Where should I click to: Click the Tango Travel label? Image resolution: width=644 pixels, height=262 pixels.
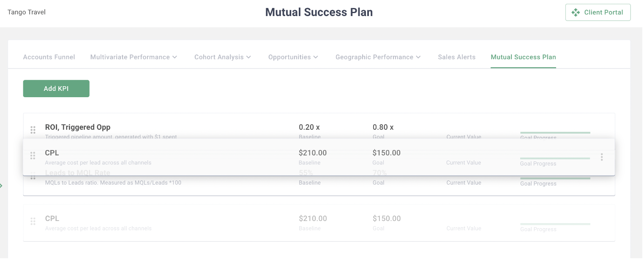tap(26, 12)
